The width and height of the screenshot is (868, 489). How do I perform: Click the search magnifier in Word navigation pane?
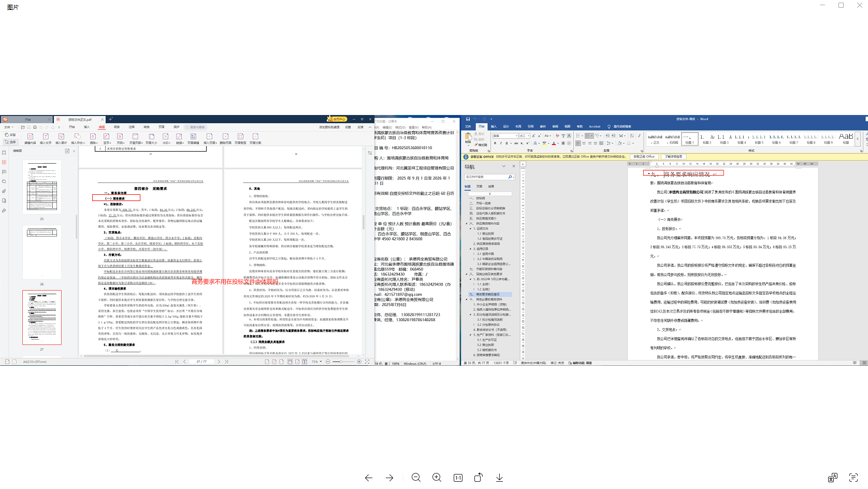click(x=510, y=177)
